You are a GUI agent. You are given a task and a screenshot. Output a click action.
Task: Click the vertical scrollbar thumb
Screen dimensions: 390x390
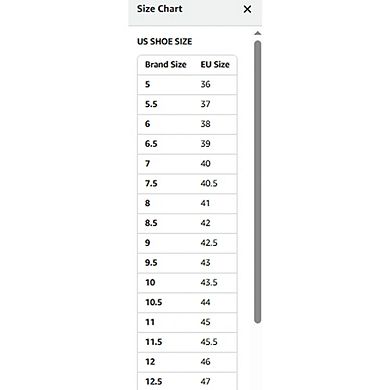pyautogui.click(x=257, y=182)
